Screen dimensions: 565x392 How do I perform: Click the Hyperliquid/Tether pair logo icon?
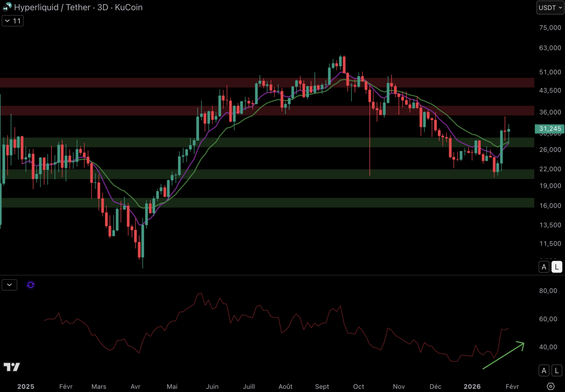[x=7, y=7]
